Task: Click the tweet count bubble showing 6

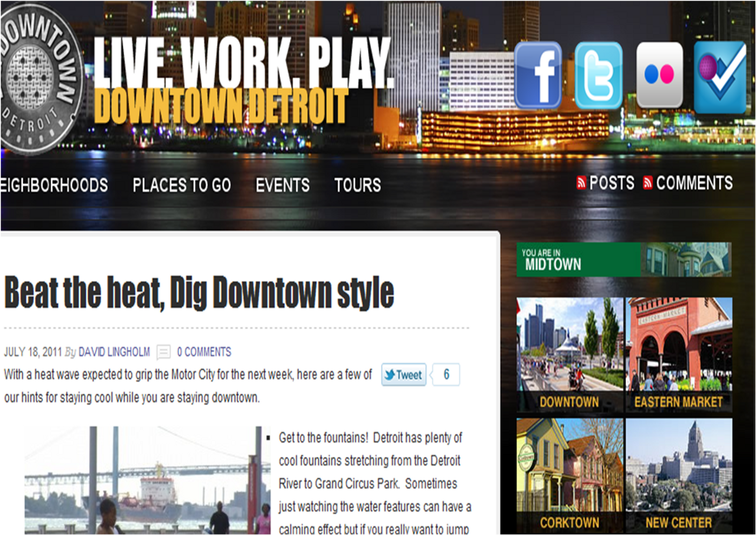Action: (446, 375)
